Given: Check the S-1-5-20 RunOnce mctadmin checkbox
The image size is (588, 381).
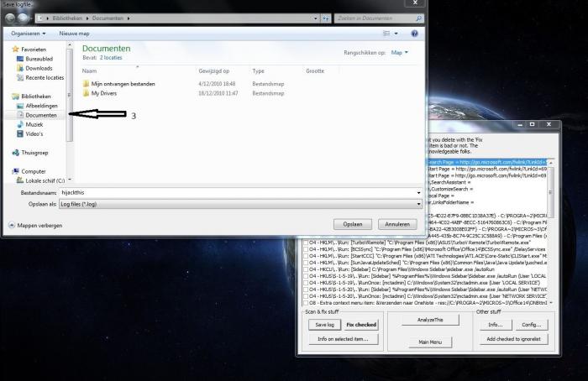Looking at the screenshot, I should (306, 296).
